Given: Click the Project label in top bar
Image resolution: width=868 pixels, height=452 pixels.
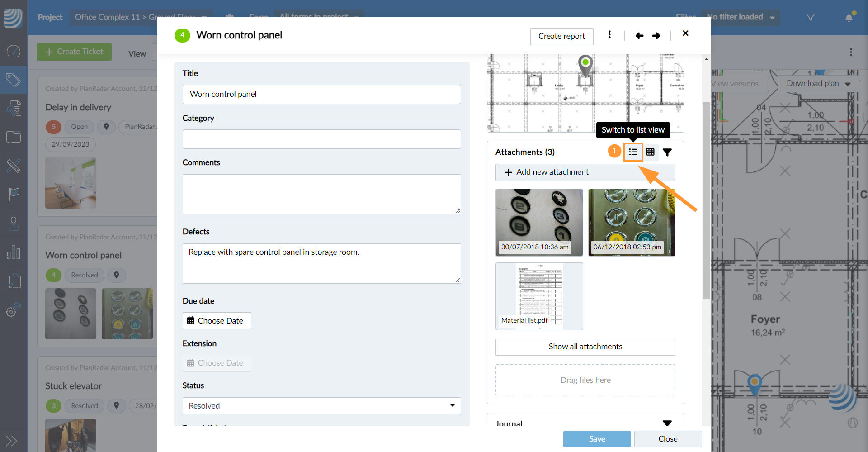Looking at the screenshot, I should coord(50,17).
